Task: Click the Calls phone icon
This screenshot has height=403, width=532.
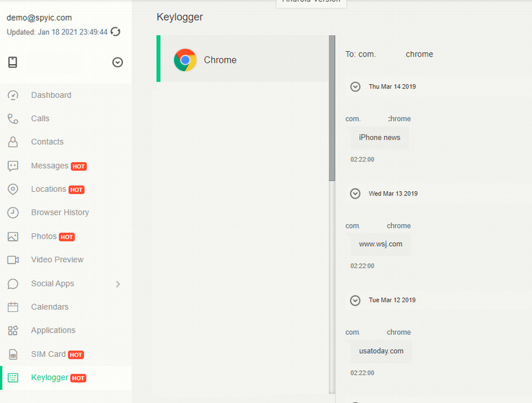Action: (13, 119)
